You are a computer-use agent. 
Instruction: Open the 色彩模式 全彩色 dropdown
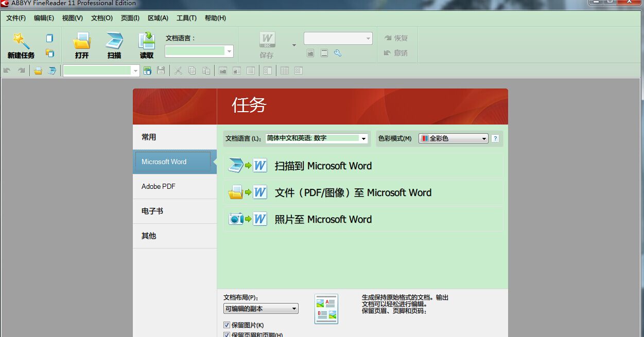tap(453, 138)
